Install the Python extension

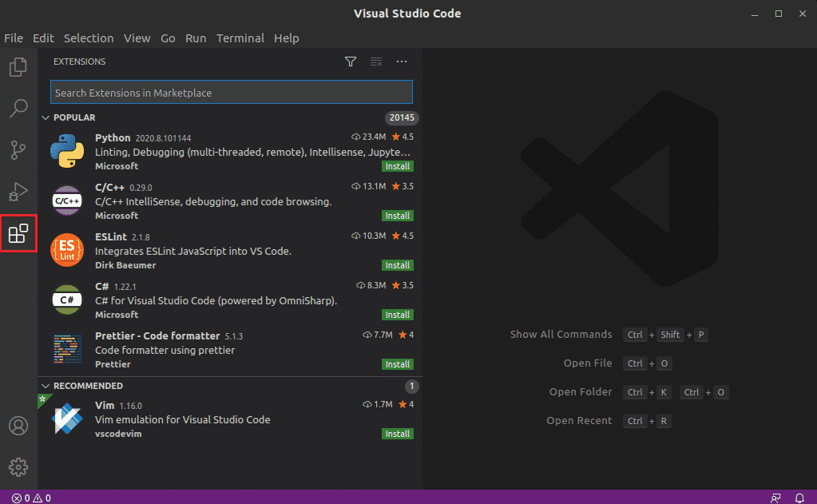click(x=397, y=166)
